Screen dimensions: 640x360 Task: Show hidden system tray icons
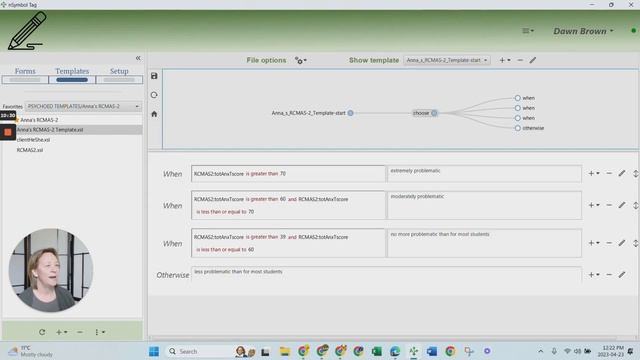tap(540, 351)
